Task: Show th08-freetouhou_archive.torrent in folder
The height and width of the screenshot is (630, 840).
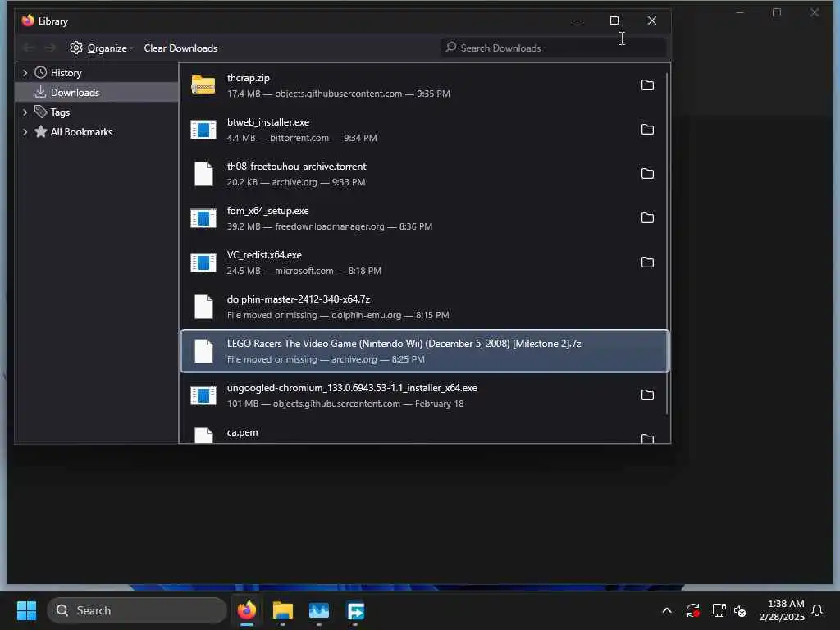Action: coord(647,174)
